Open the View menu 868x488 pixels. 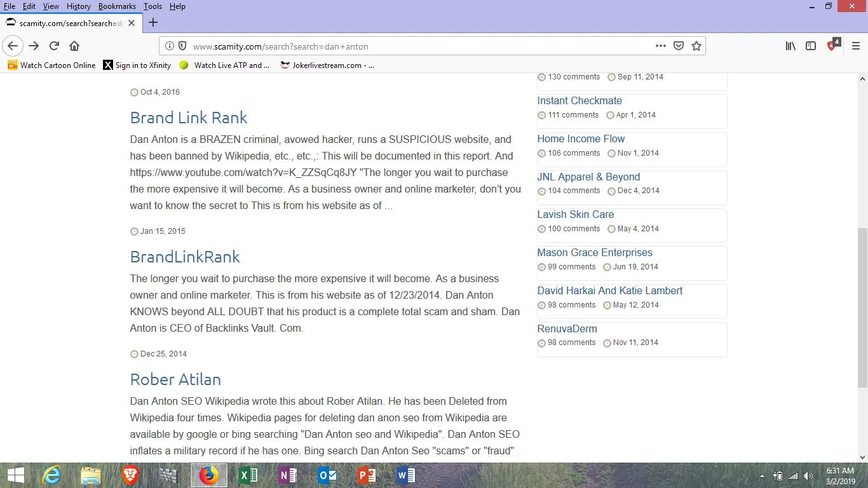pyautogui.click(x=51, y=6)
